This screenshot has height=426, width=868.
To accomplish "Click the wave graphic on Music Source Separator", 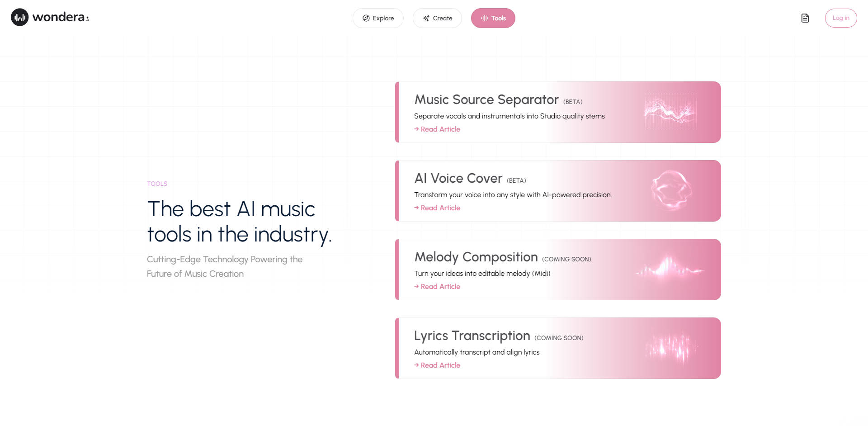I will (670, 112).
